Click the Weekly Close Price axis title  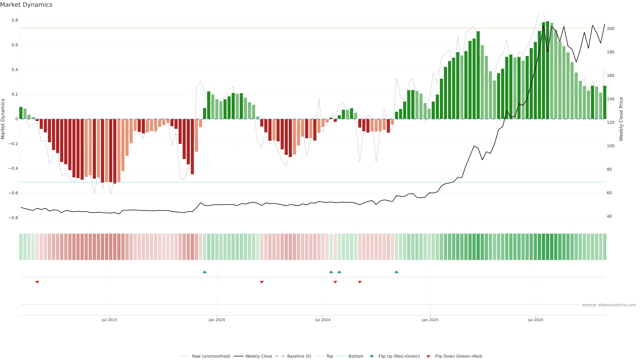point(621,119)
